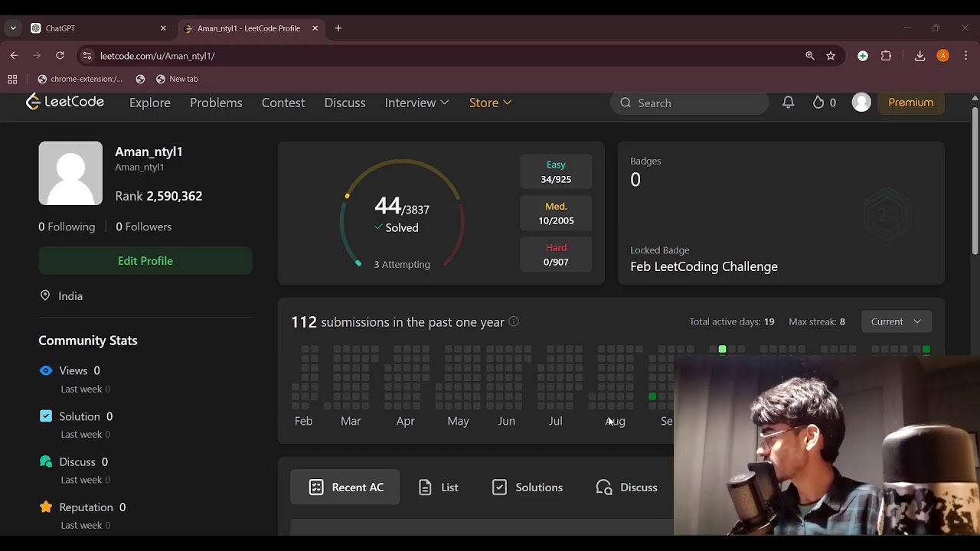This screenshot has height=551, width=980.
Task: Open Chrome profile avatar
Action: [x=943, y=56]
